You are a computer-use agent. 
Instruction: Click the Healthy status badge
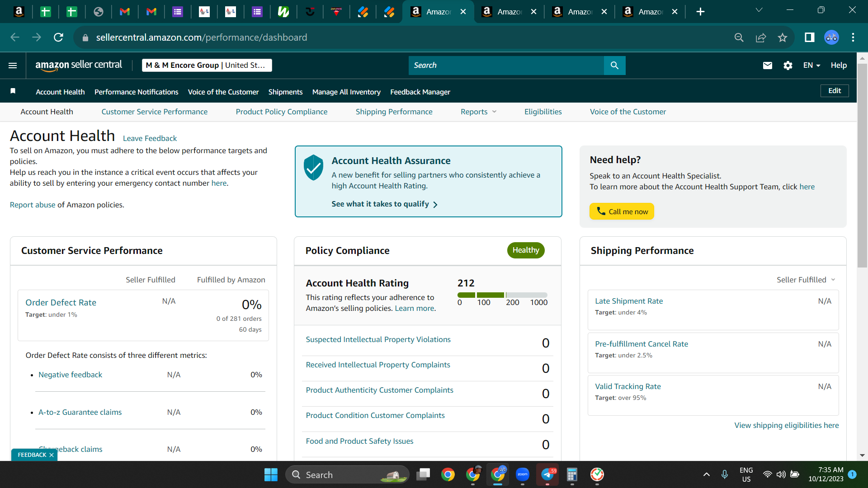point(526,250)
